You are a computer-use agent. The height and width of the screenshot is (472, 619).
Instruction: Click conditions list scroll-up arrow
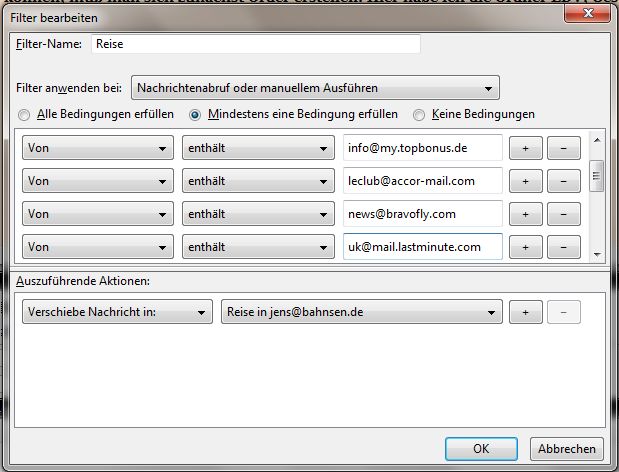pyautogui.click(x=597, y=140)
